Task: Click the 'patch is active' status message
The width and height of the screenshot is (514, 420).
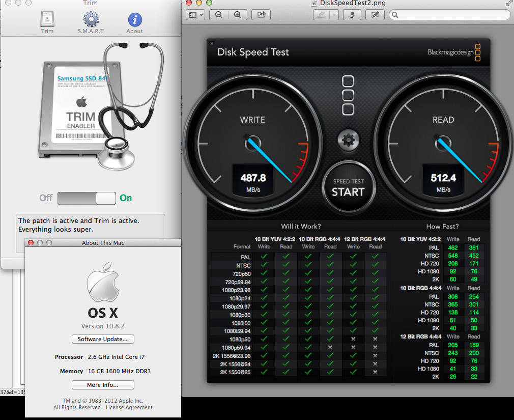Action: pos(79,225)
